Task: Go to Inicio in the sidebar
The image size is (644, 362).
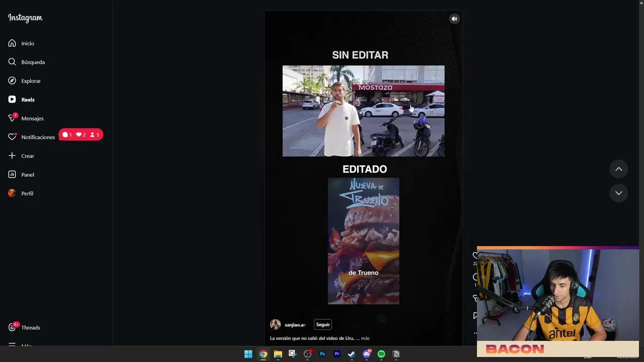Action: 21,43
